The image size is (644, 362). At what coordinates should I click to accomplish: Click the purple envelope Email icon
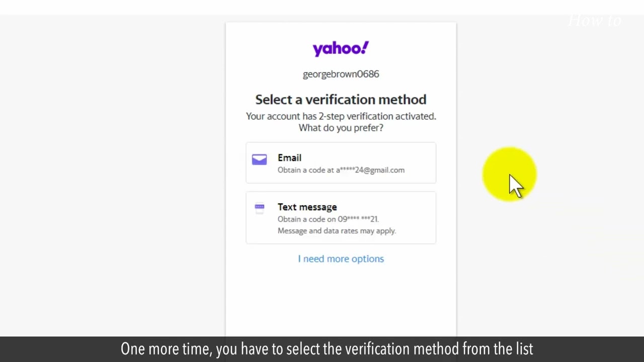(259, 160)
